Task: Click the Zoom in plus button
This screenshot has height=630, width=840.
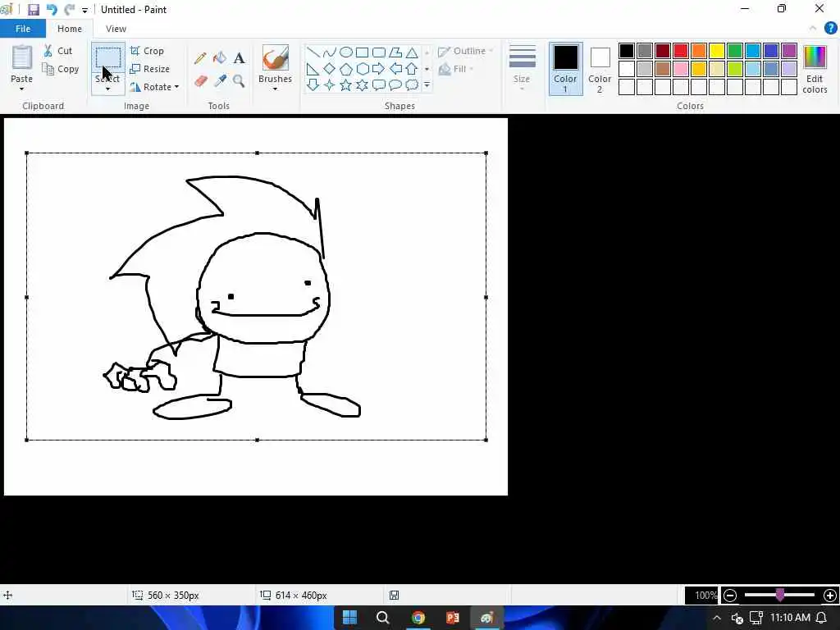Action: pyautogui.click(x=830, y=596)
